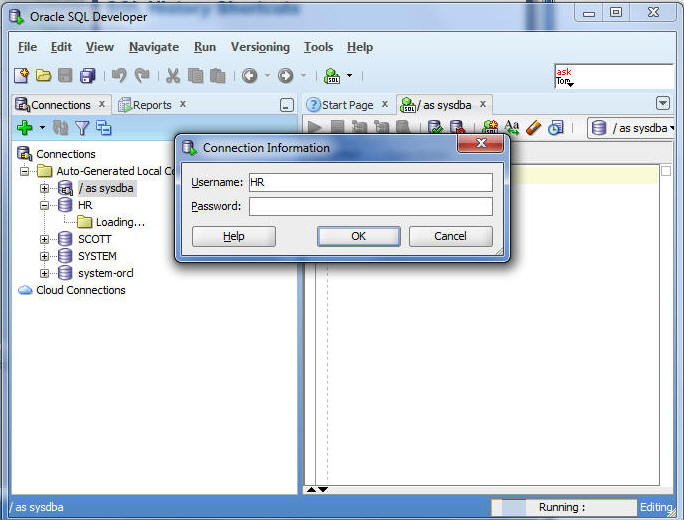Open the '/ as sysdba' connection dropdown
The height and width of the screenshot is (520, 684).
[x=632, y=128]
